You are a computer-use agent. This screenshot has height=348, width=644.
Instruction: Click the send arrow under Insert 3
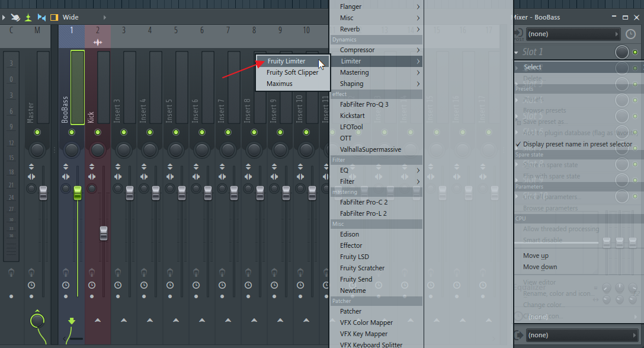pos(124,320)
